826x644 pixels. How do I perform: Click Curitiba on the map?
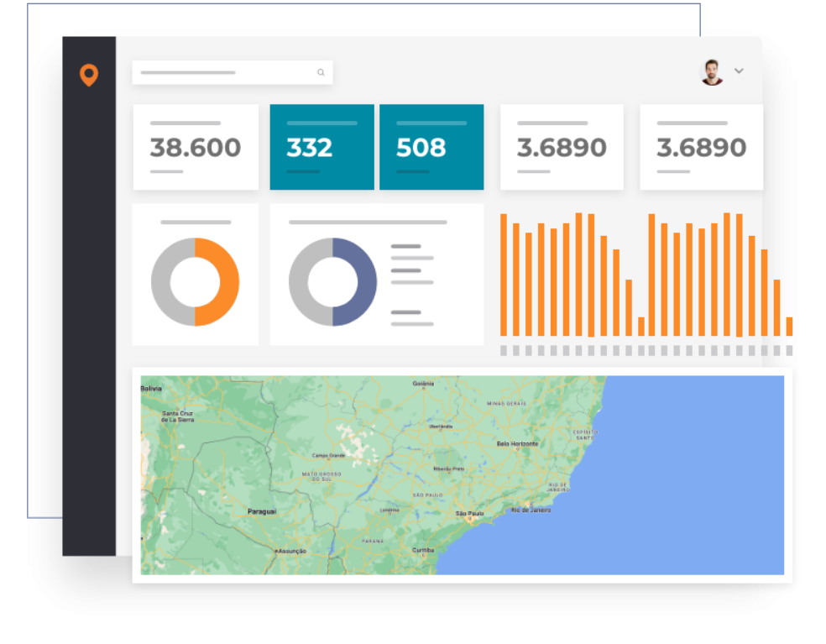[x=423, y=550]
